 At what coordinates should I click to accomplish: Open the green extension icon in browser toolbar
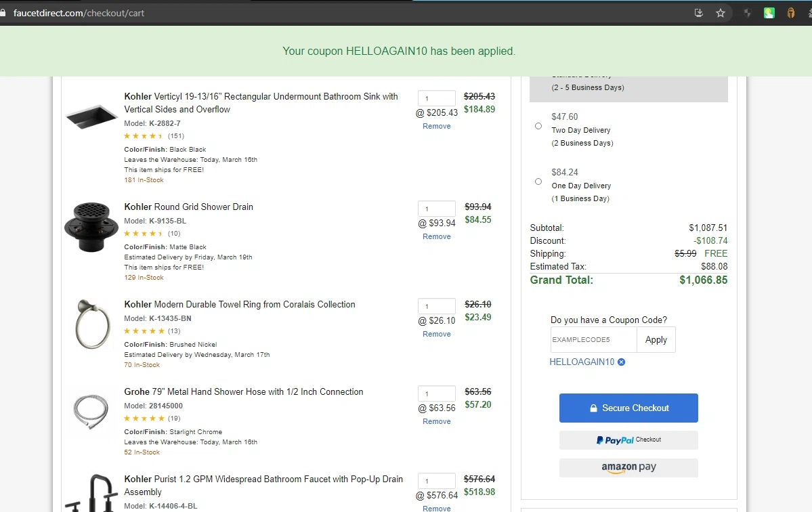point(769,13)
